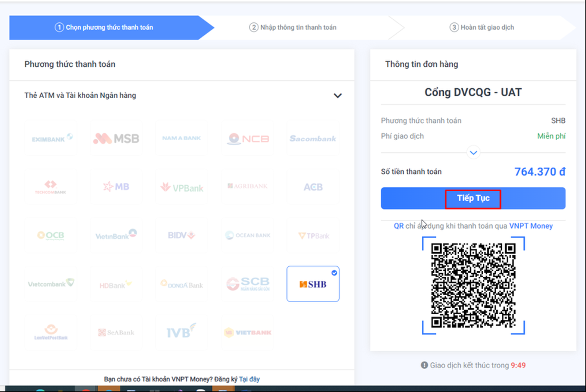Image resolution: width=586 pixels, height=392 pixels.
Task: Go to step 3 complete transaction tab
Action: point(482,27)
